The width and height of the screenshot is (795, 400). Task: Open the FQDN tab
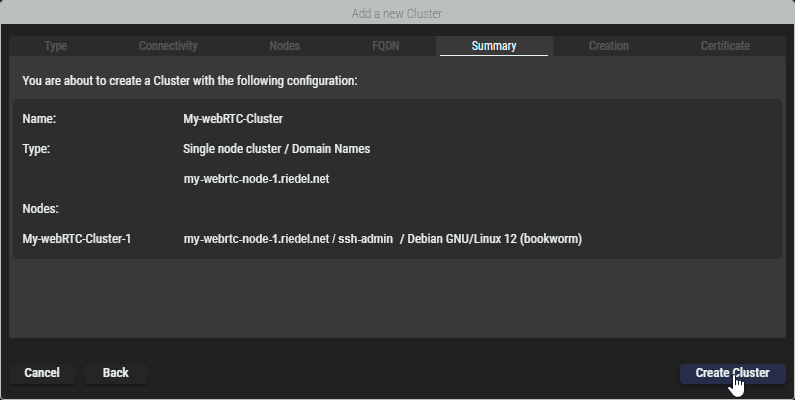(385, 46)
